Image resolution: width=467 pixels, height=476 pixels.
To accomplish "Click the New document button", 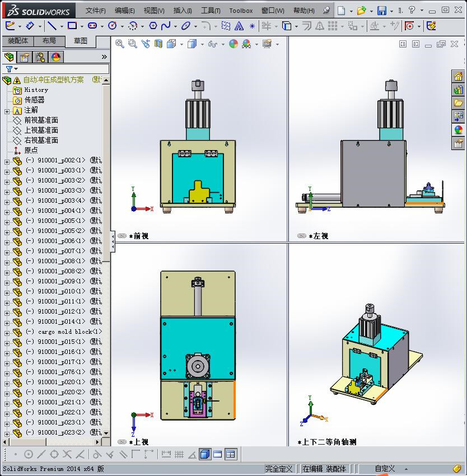I will coord(342,11).
